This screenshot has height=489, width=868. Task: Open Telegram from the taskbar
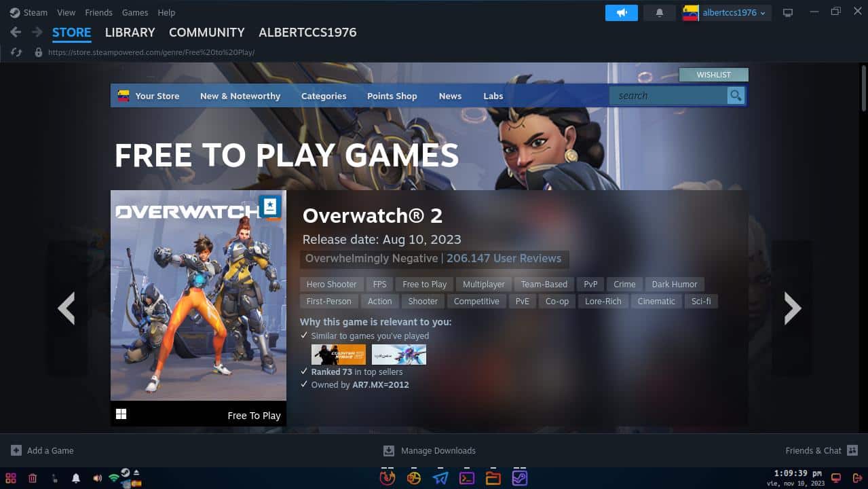click(440, 477)
